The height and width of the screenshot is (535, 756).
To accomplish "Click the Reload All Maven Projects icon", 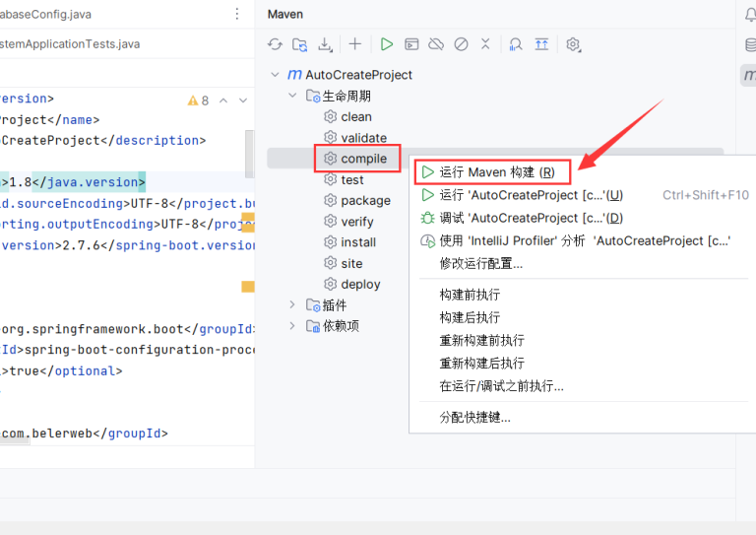I will click(x=275, y=44).
